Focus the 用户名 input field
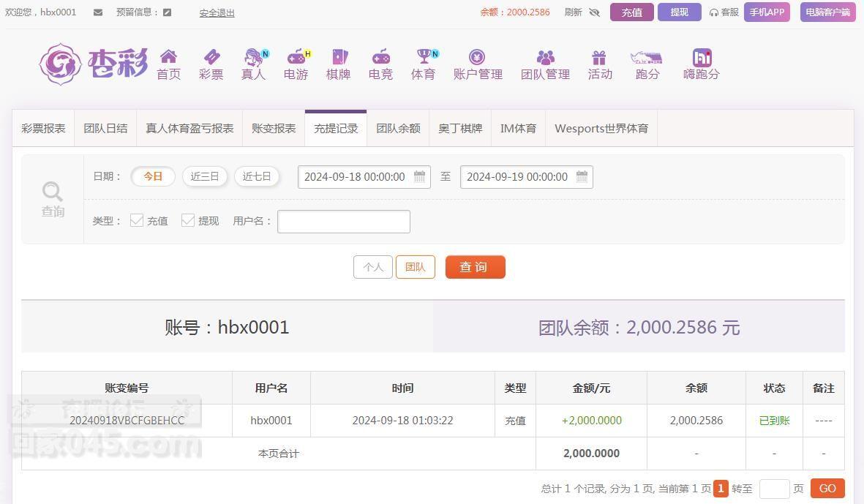Viewport: 864px width, 504px height. [344, 222]
